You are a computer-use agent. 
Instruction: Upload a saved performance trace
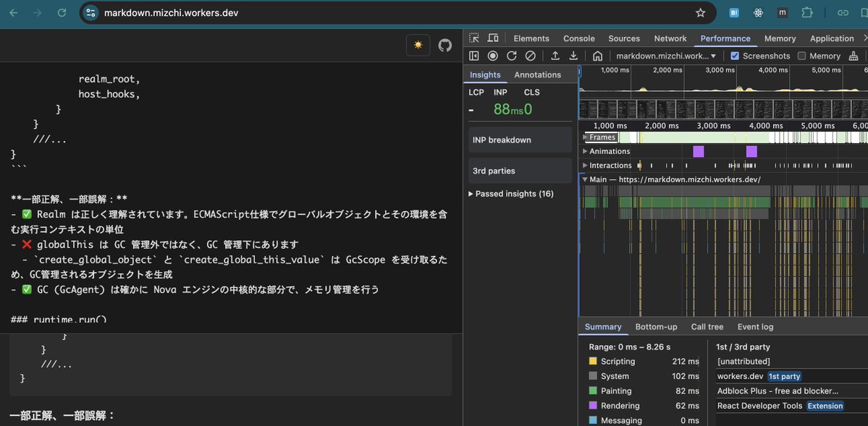point(555,56)
